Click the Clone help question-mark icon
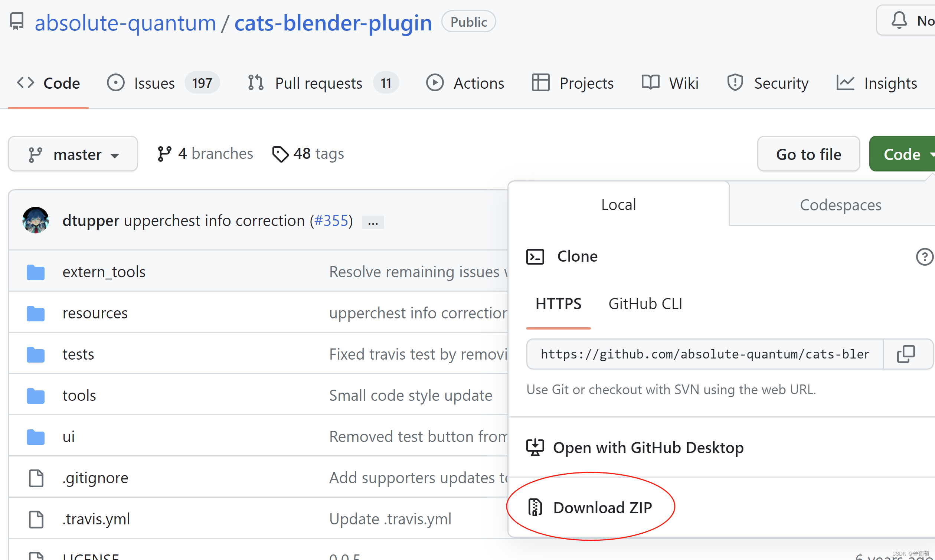The height and width of the screenshot is (560, 935). click(x=924, y=257)
